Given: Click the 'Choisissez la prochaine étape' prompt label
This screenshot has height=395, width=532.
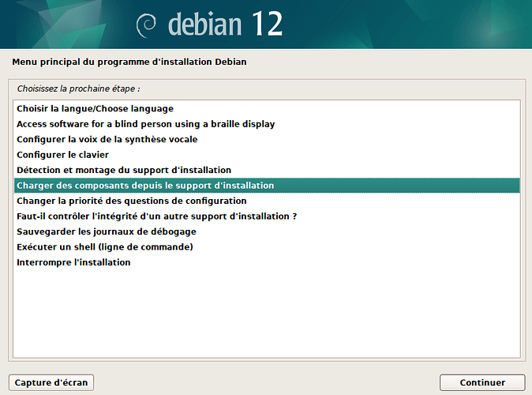Looking at the screenshot, I should point(78,88).
